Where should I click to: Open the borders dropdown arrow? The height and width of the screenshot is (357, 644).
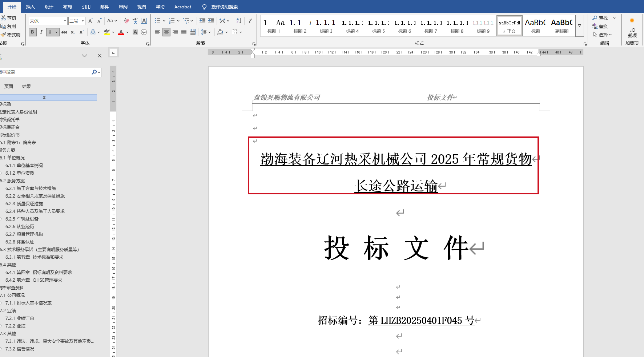coord(241,32)
